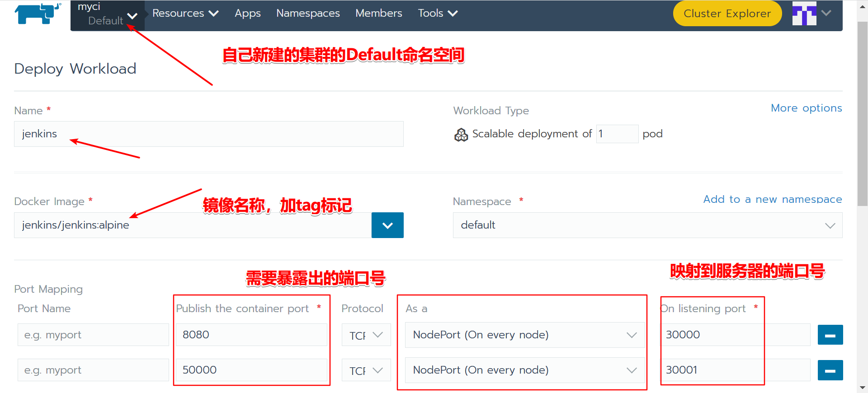The image size is (868, 393).
Task: Open Namespaces page
Action: [308, 14]
